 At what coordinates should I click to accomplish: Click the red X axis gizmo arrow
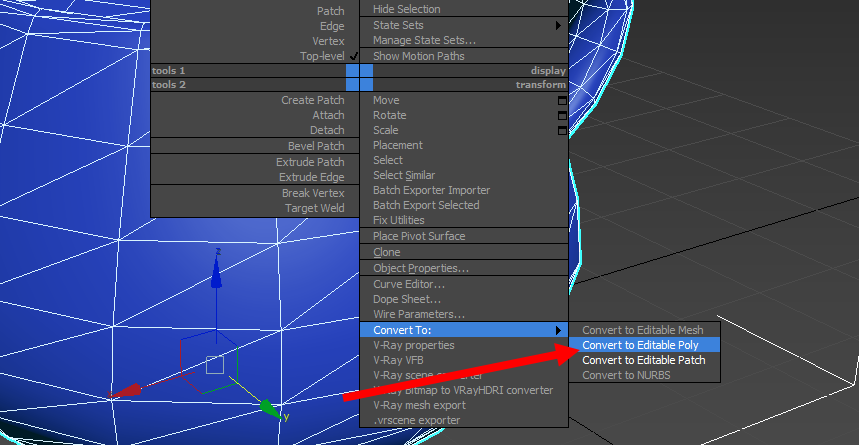(127, 391)
